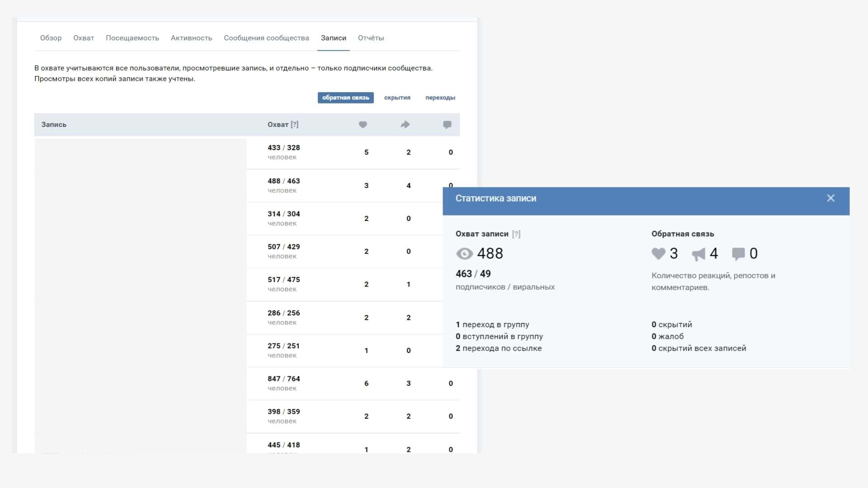
Task: Click the share arrow column icon
Action: pyautogui.click(x=405, y=125)
